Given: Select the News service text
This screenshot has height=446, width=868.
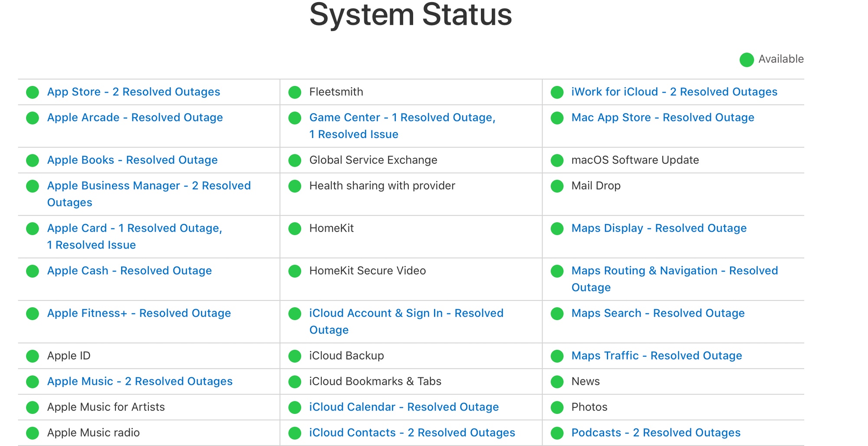Looking at the screenshot, I should coord(585,381).
